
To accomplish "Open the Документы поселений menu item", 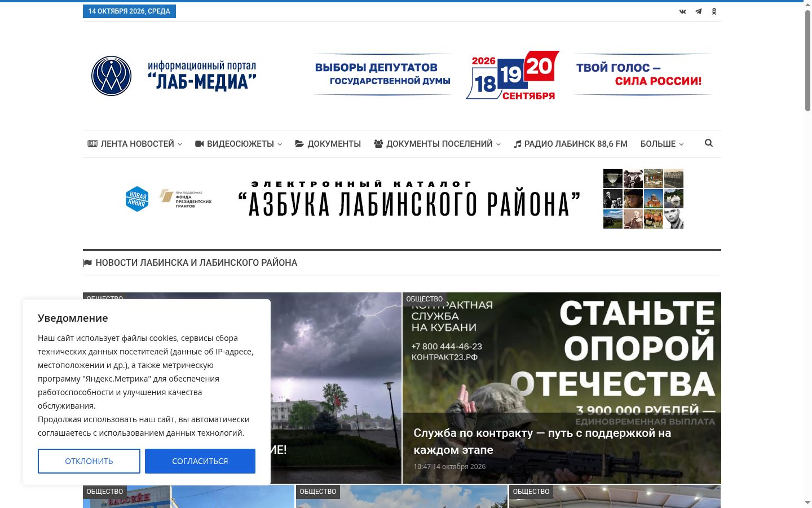I will coord(437,144).
